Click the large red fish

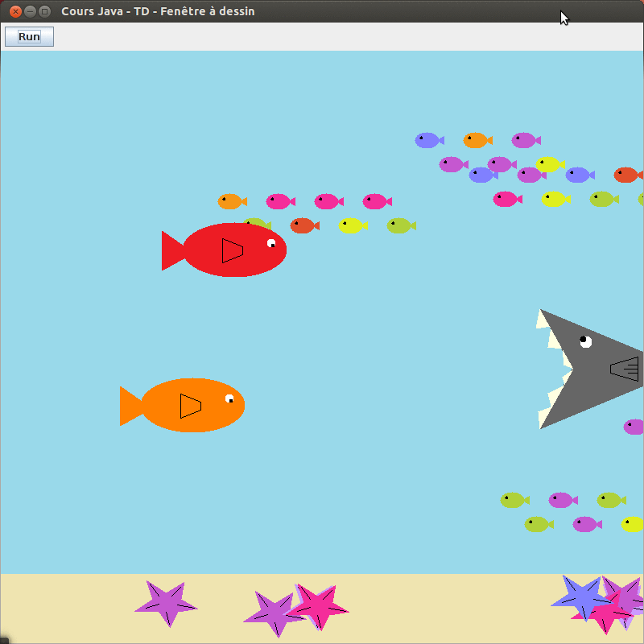click(x=225, y=250)
